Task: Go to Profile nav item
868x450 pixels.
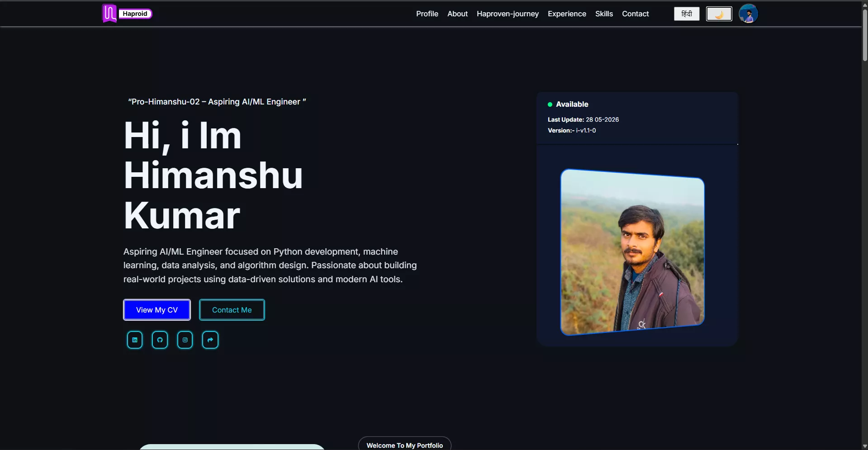Action: [427, 14]
